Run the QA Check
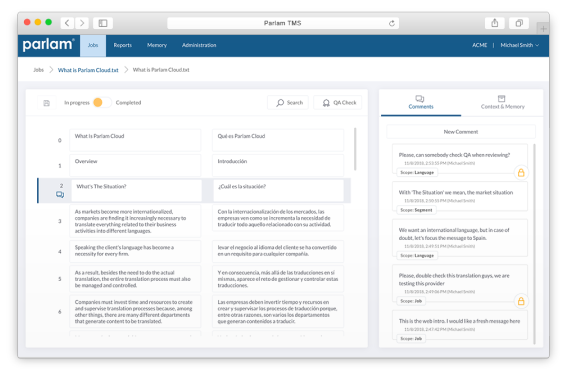 (x=337, y=103)
